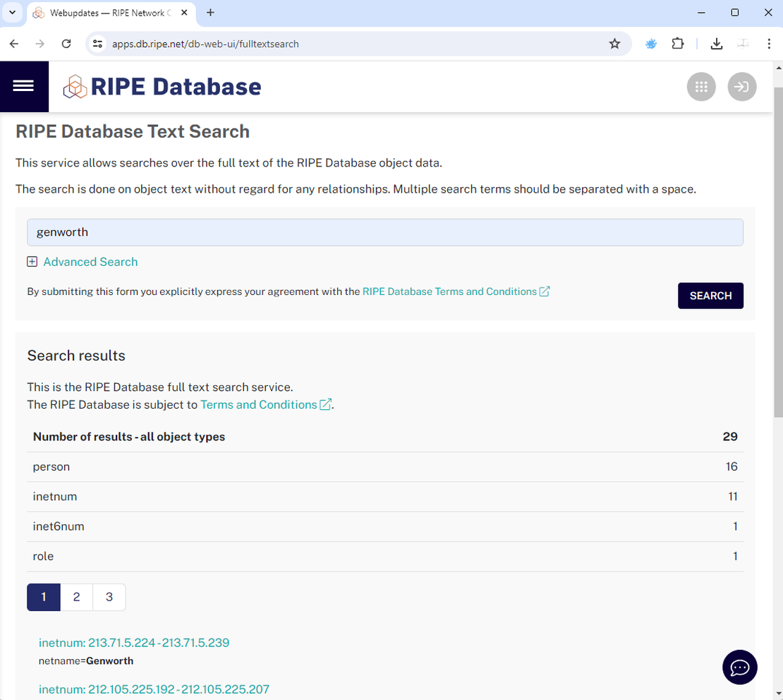783x700 pixels.
Task: Go to results page 2
Action: pyautogui.click(x=76, y=596)
